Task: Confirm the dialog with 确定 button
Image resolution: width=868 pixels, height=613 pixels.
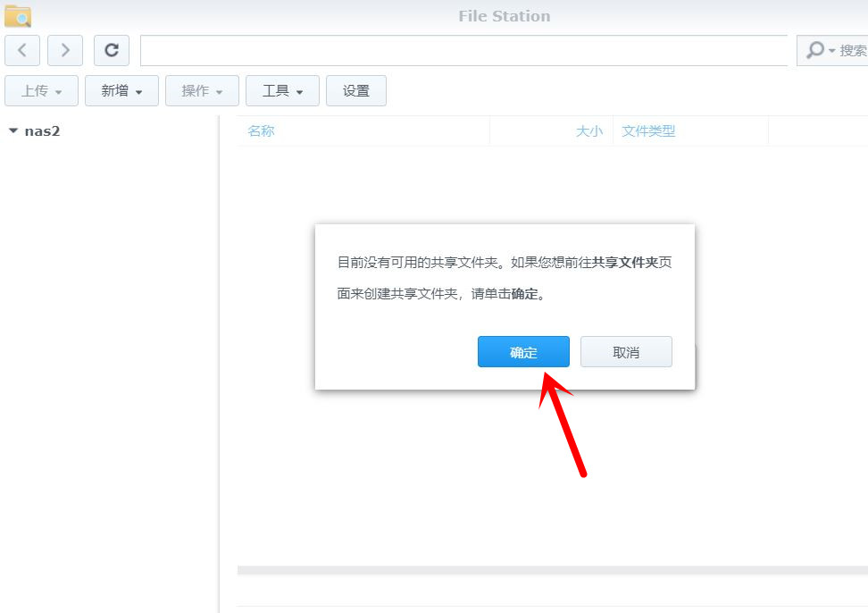Action: pyautogui.click(x=523, y=351)
